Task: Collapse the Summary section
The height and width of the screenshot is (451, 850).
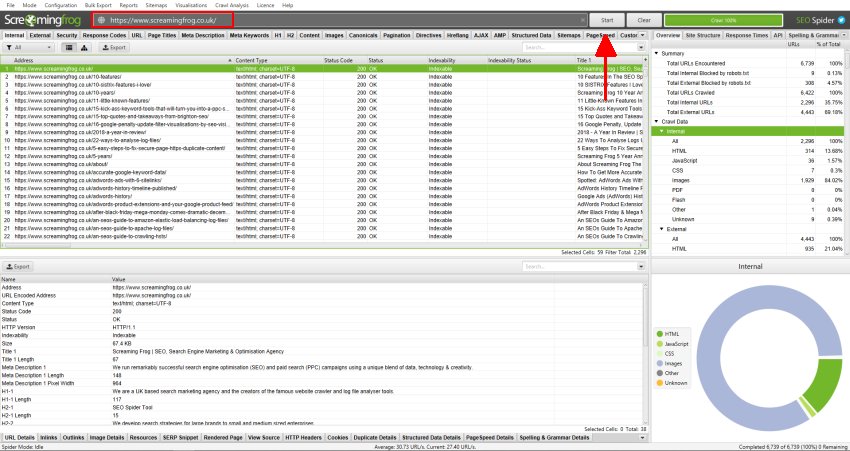Action: 657,54
